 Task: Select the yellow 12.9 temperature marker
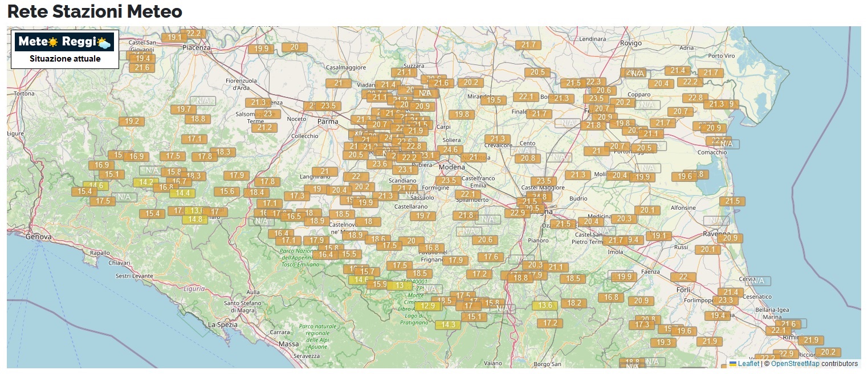428,306
